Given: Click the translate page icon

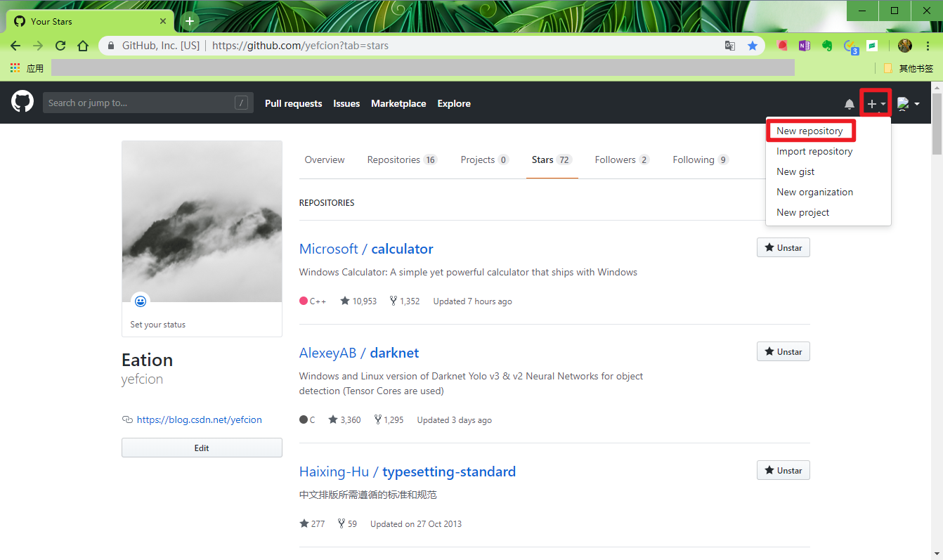Looking at the screenshot, I should tap(730, 46).
